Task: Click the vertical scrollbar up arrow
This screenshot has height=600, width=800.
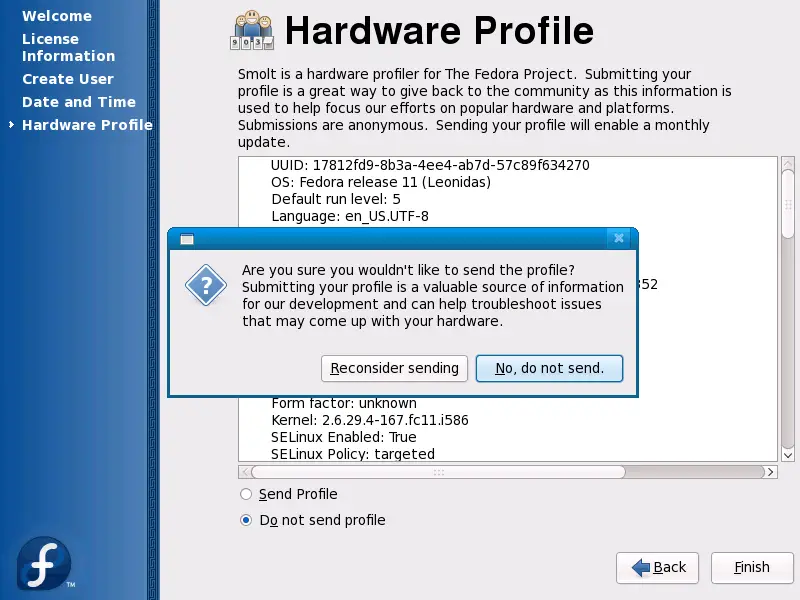Action: tap(788, 163)
